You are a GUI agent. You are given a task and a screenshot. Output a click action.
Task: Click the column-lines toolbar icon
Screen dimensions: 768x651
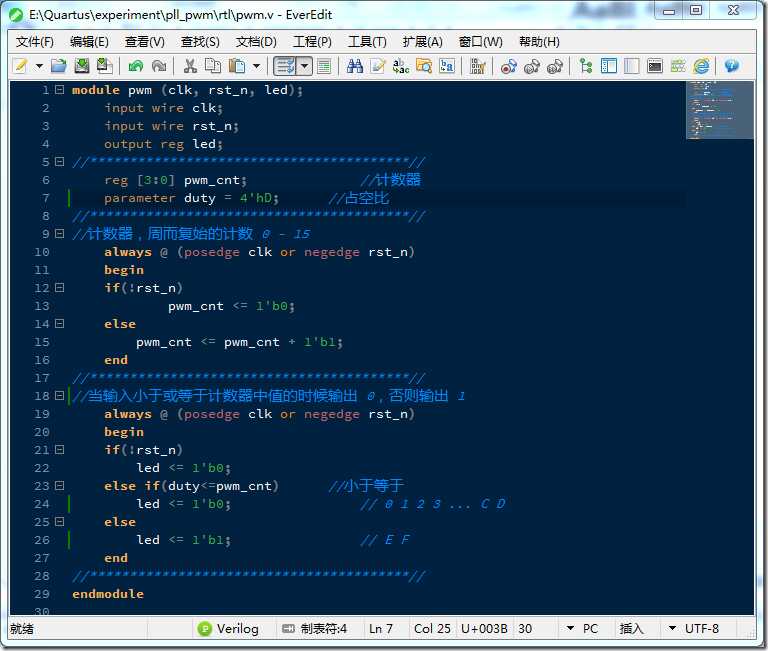tap(477, 66)
